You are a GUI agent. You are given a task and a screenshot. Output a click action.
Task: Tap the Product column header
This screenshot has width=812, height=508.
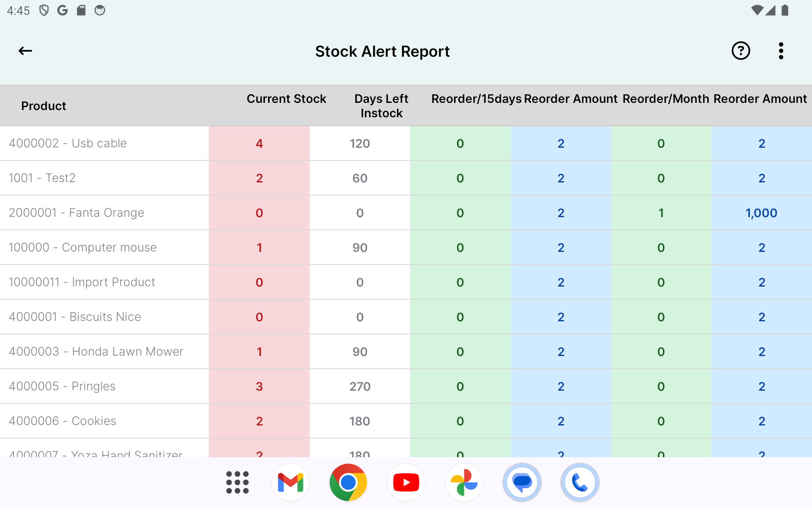coord(44,106)
